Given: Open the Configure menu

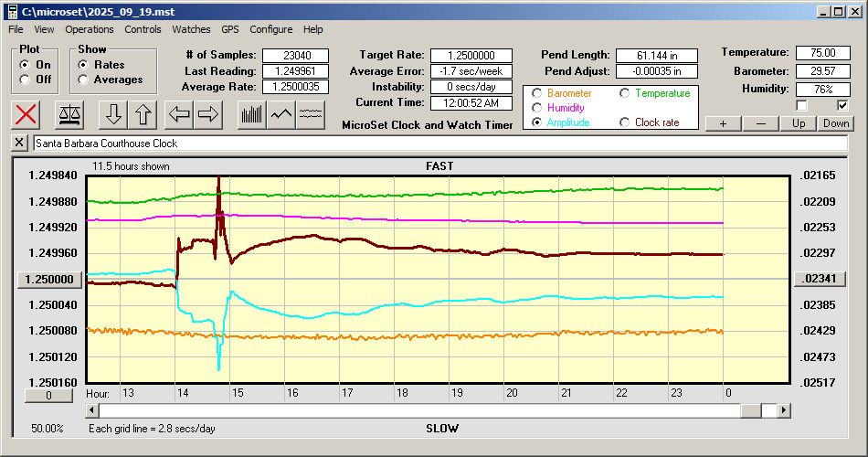Looking at the screenshot, I should pyautogui.click(x=271, y=29).
